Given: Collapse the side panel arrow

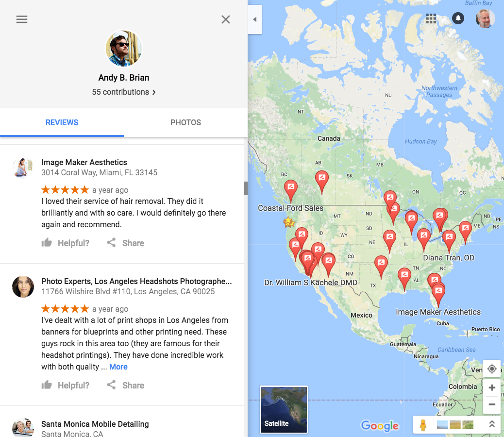Looking at the screenshot, I should (x=254, y=19).
